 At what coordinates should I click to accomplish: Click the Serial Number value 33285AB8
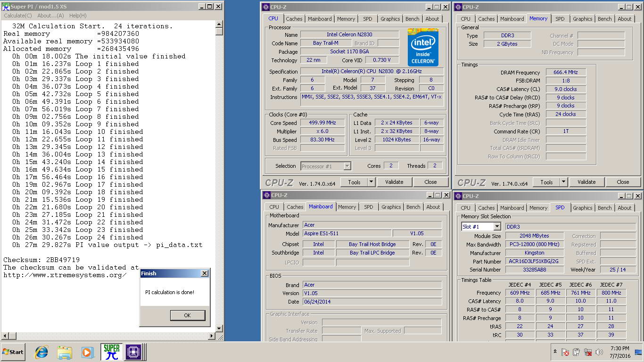(x=534, y=270)
